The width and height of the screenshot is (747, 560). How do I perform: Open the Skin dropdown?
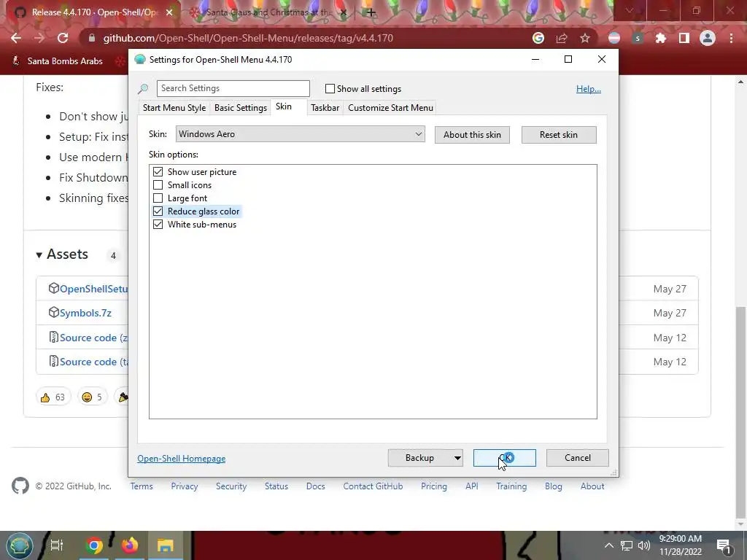[x=300, y=134]
